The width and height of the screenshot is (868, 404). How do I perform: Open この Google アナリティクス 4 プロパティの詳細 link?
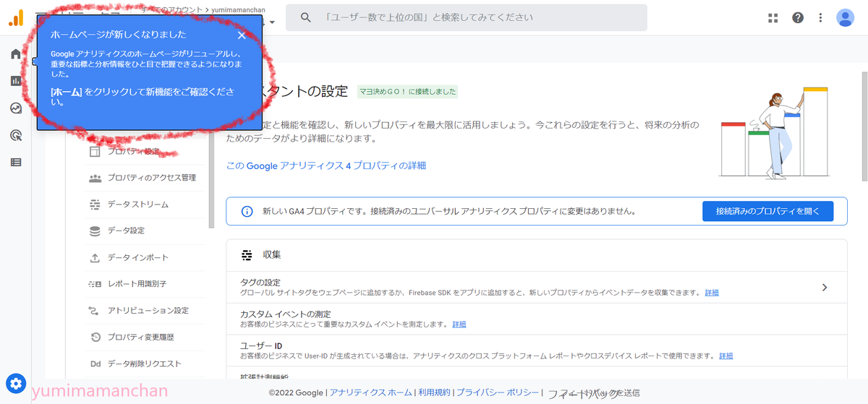[326, 166]
